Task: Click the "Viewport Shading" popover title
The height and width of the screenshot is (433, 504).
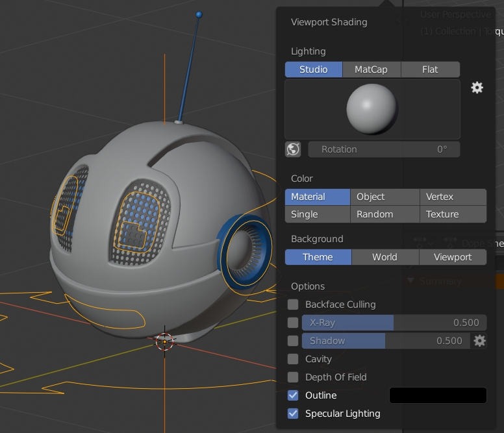Action: (329, 22)
